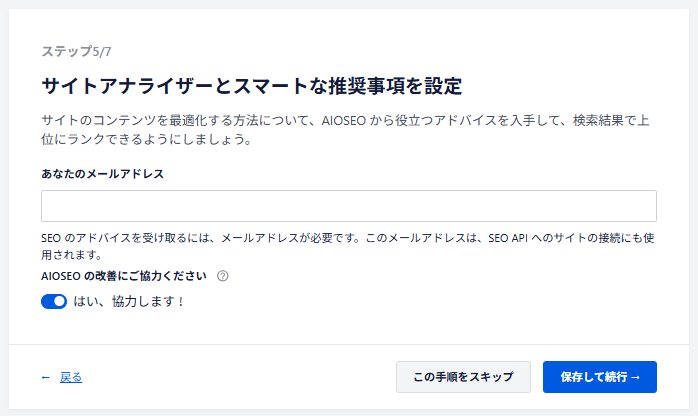Focus the email address input field
Viewport: 698px width, 416px height.
point(348,206)
